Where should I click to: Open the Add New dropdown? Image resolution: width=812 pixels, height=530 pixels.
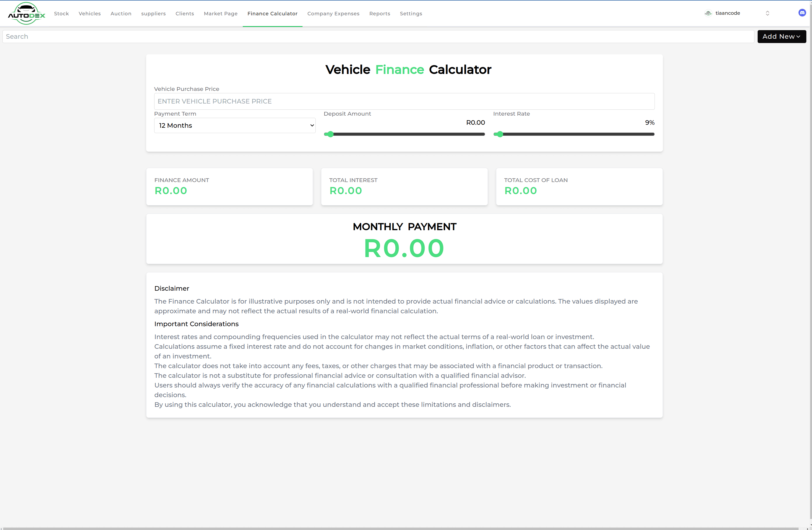pyautogui.click(x=782, y=37)
